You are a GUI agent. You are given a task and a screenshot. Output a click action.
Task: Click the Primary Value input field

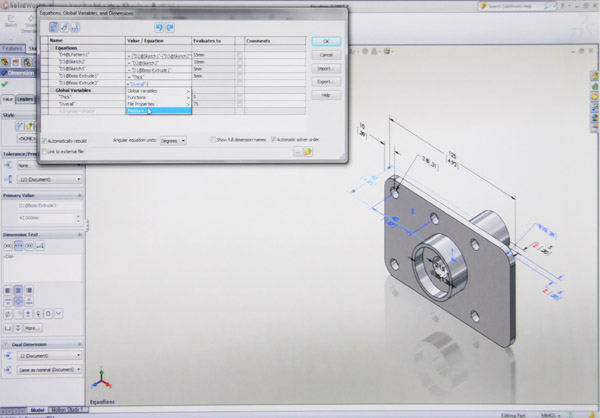(x=42, y=216)
